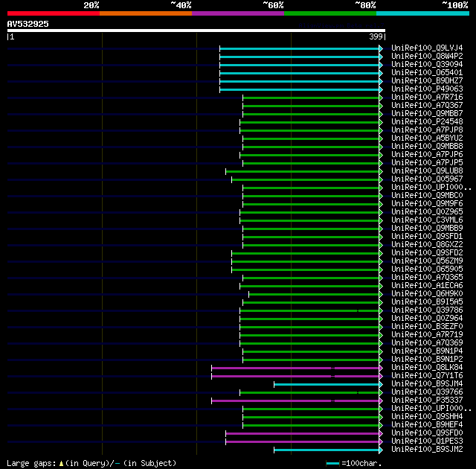The height and width of the screenshot is (469, 476).
Task: Select the UniRef100_Q05967 label
Action: [x=427, y=179]
